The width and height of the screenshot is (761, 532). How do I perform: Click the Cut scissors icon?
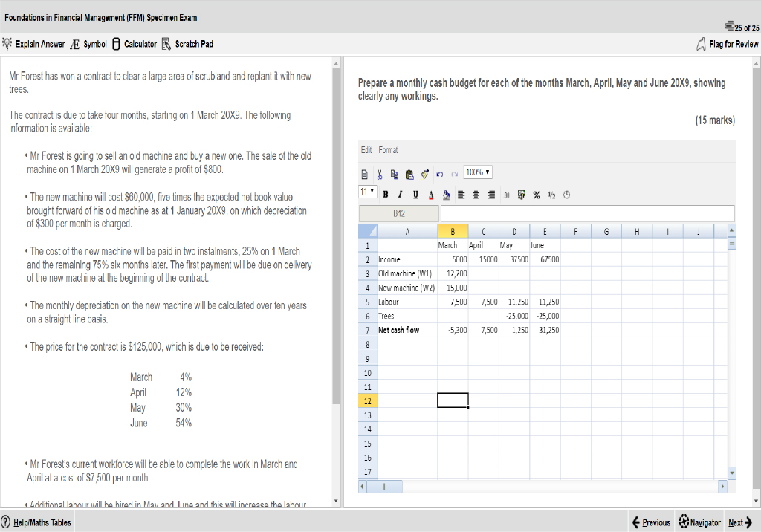coord(378,173)
